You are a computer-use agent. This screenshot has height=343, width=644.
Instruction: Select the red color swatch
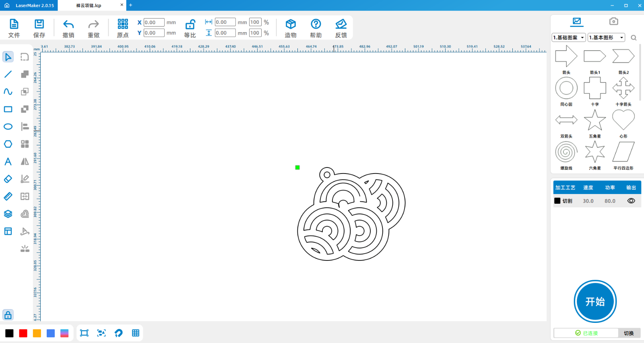(x=23, y=333)
